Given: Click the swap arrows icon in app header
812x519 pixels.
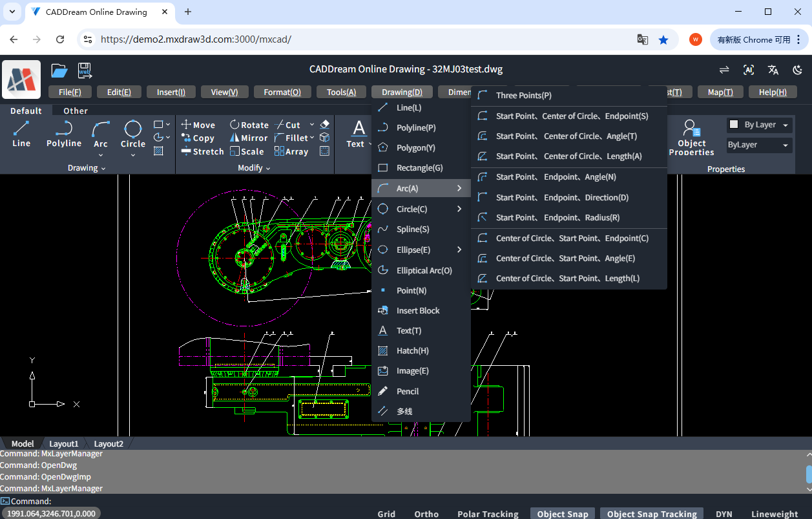Looking at the screenshot, I should pos(724,70).
